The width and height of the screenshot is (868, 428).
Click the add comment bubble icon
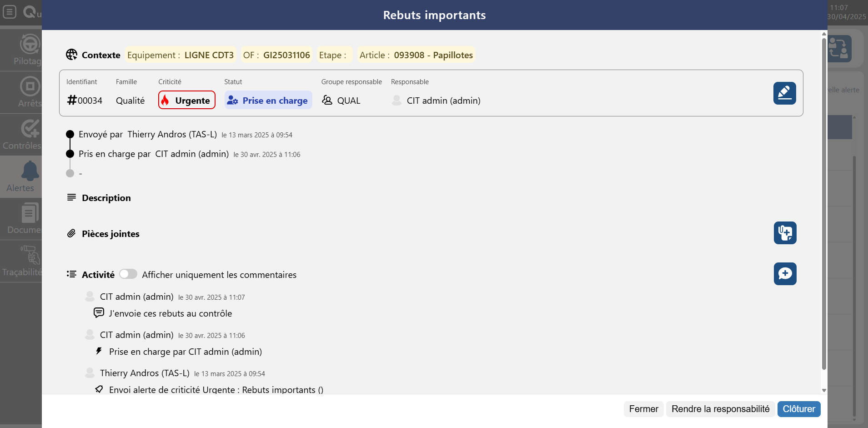[x=785, y=274]
